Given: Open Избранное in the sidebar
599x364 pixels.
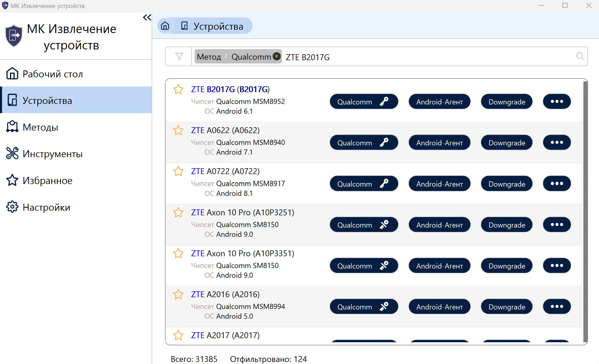Looking at the screenshot, I should 76,180.
